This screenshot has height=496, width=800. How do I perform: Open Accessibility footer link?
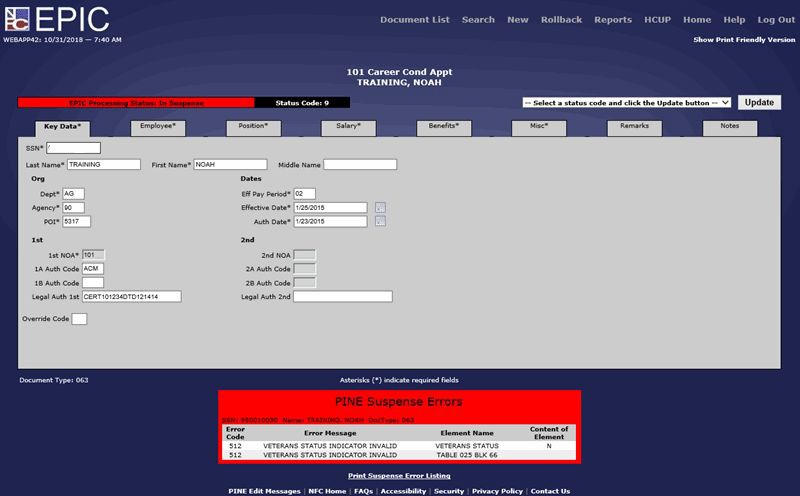[403, 491]
